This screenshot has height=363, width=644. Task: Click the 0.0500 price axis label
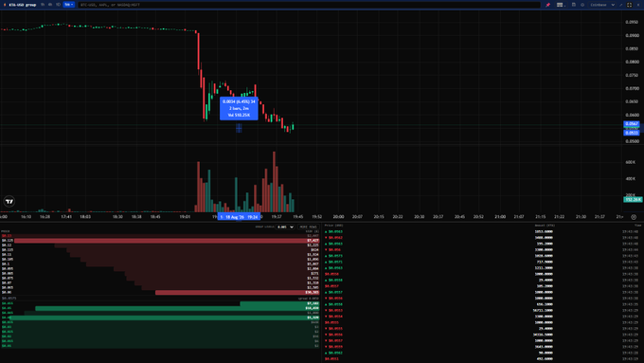pos(632,141)
